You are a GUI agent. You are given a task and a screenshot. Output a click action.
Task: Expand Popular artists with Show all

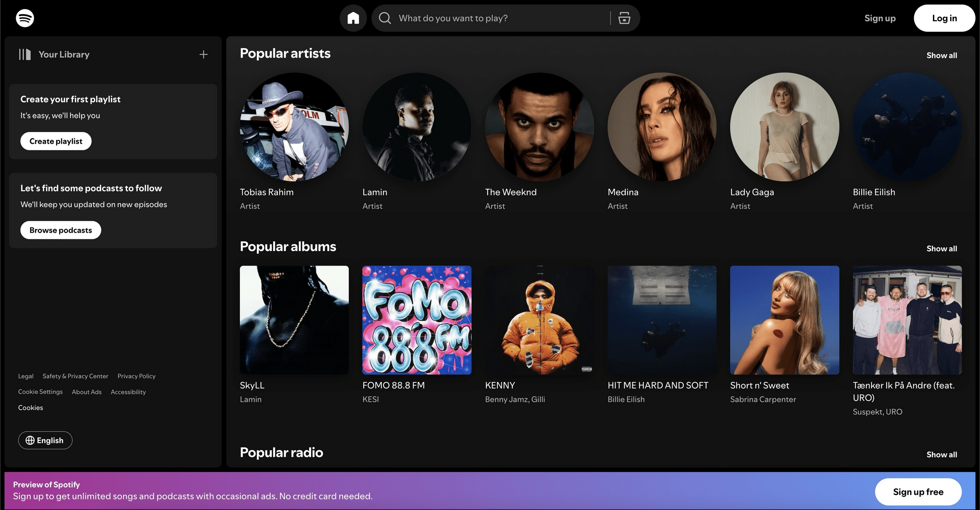coord(941,55)
